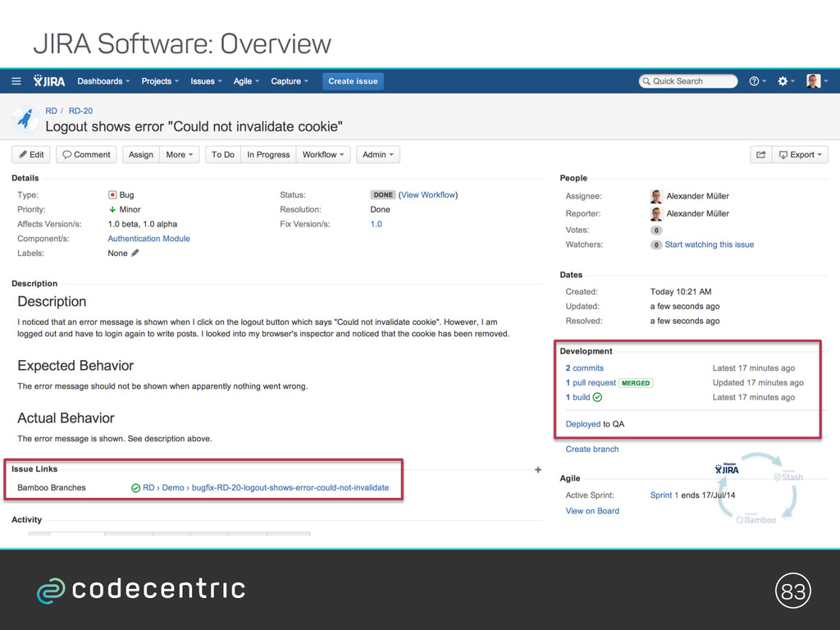The image size is (840, 630).
Task: Click the plus icon beside Issue Links
Action: [538, 470]
